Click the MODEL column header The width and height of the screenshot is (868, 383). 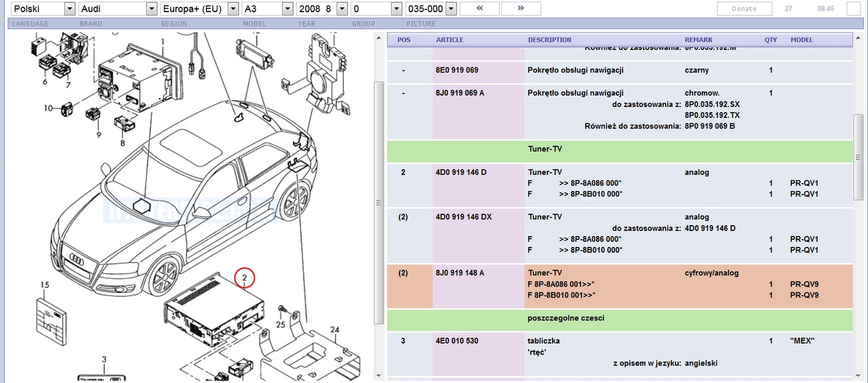pos(802,40)
